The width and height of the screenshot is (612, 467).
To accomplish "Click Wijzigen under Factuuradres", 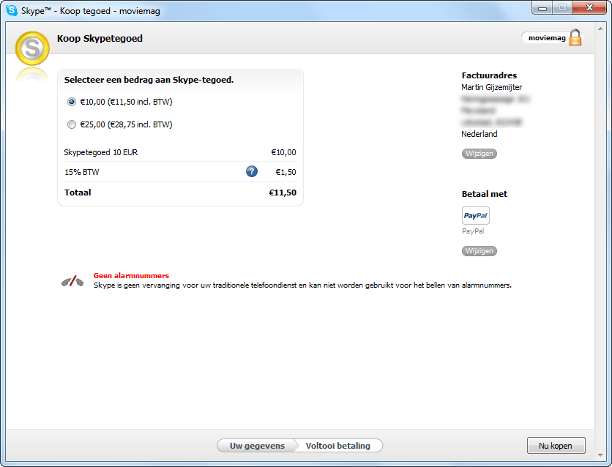I will tap(479, 153).
